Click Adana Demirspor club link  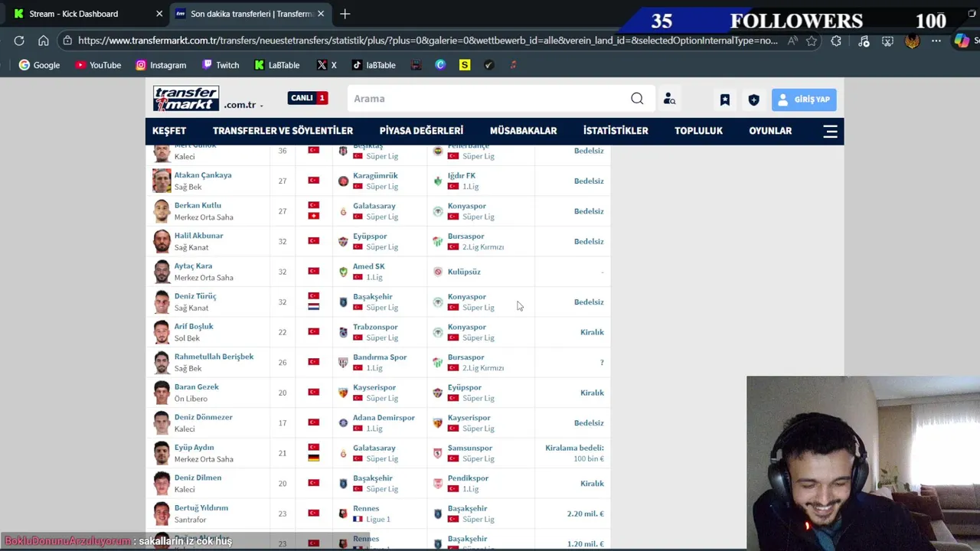[384, 418]
